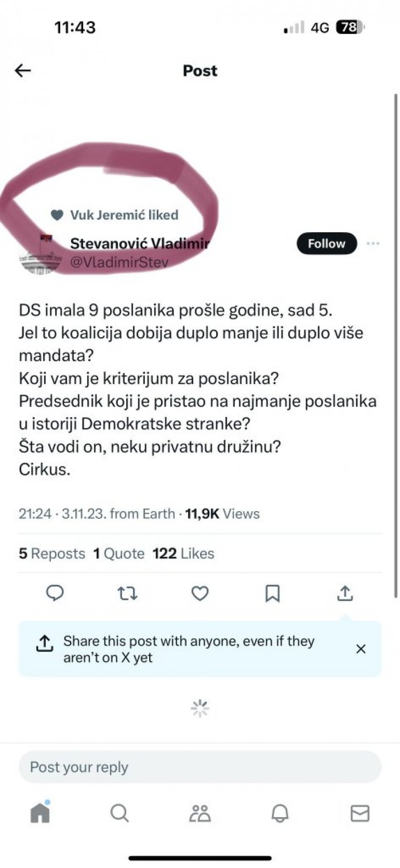View the 5 Reposts list

(52, 554)
